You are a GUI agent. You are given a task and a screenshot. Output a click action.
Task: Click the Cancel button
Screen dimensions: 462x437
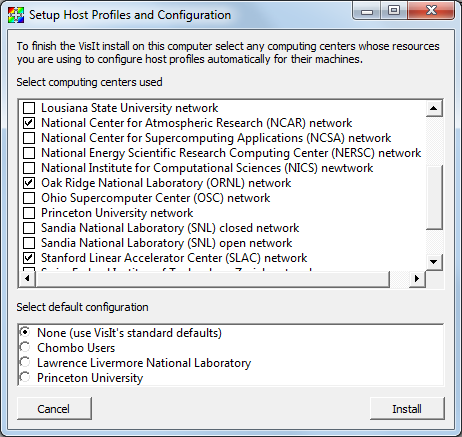pos(54,409)
